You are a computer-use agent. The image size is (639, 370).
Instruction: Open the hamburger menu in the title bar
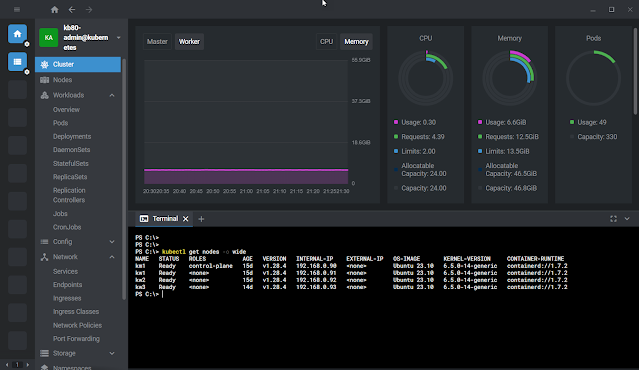click(x=17, y=9)
